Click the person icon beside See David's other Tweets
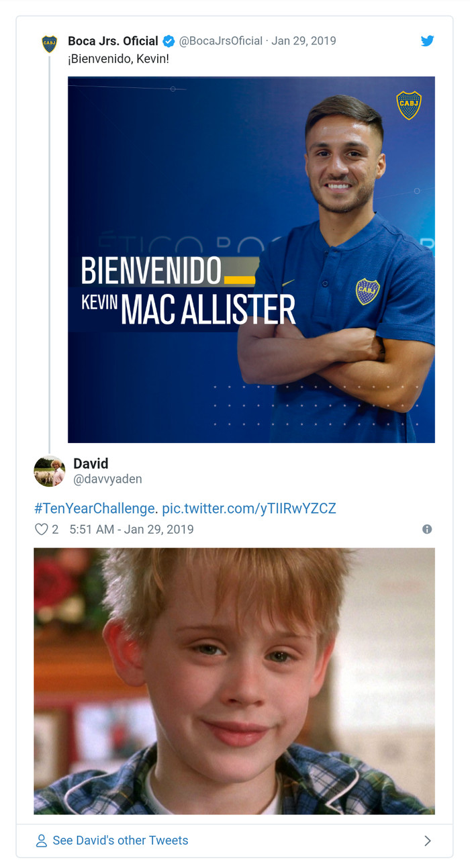470x868 pixels. coord(42,840)
